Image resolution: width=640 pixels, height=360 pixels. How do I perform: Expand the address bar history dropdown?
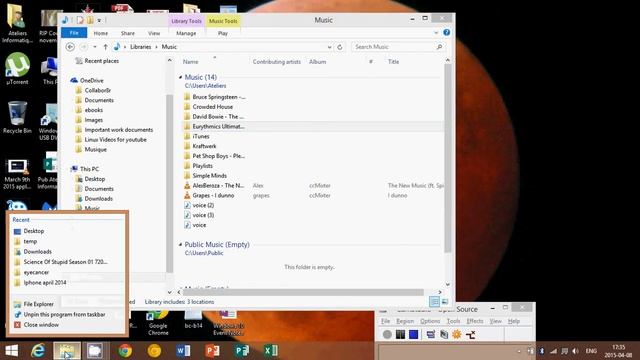pyautogui.click(x=329, y=47)
